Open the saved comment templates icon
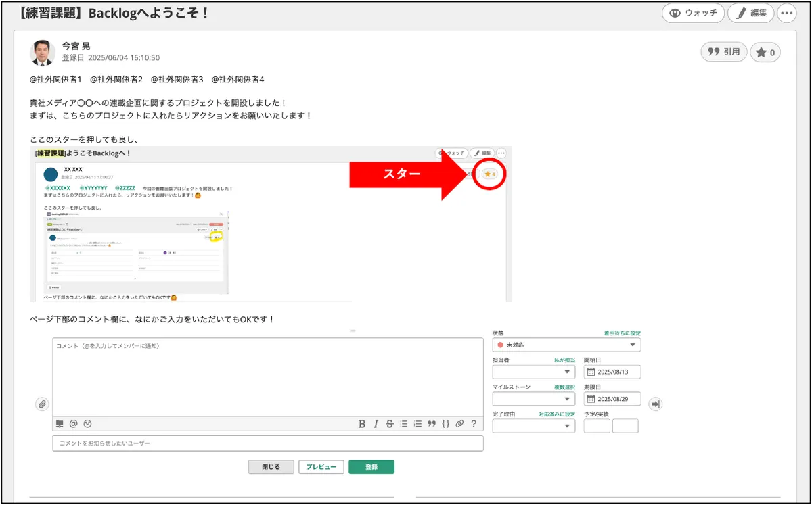This screenshot has width=812, height=505. [60, 424]
